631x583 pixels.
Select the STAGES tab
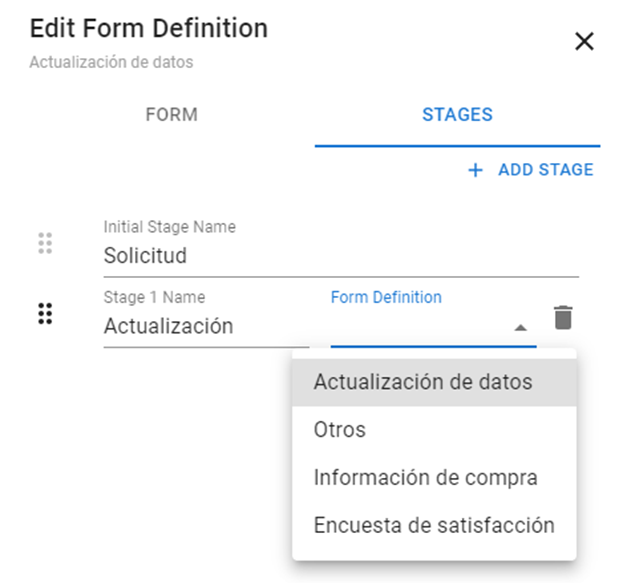[457, 114]
